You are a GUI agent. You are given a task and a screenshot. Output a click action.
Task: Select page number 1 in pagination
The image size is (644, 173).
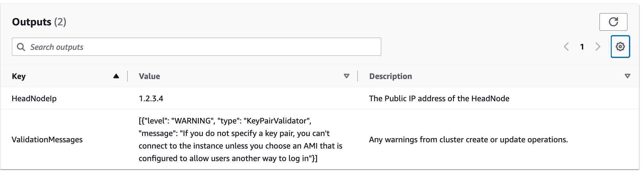tap(582, 47)
